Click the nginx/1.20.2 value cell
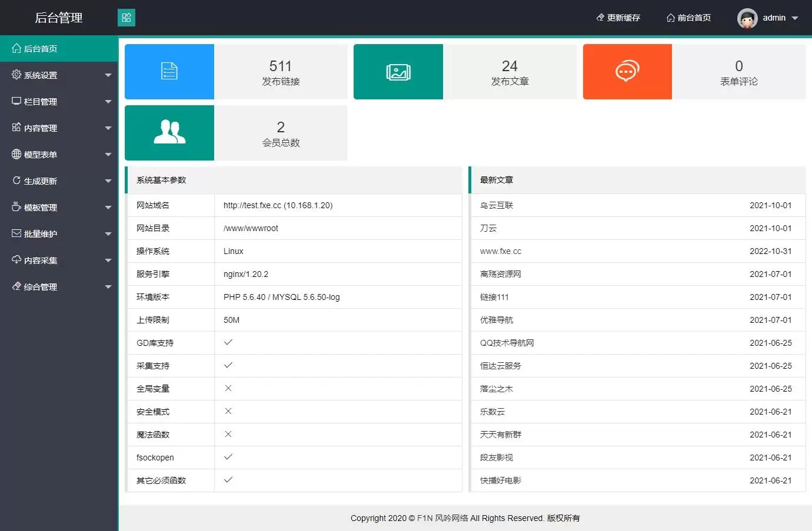812x531 pixels. pos(338,274)
